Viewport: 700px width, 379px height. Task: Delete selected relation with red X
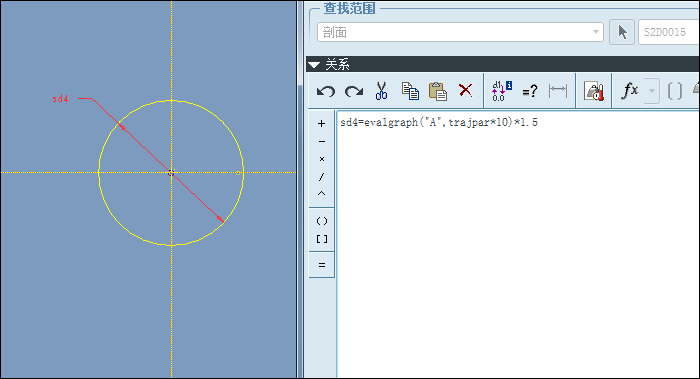coord(465,90)
